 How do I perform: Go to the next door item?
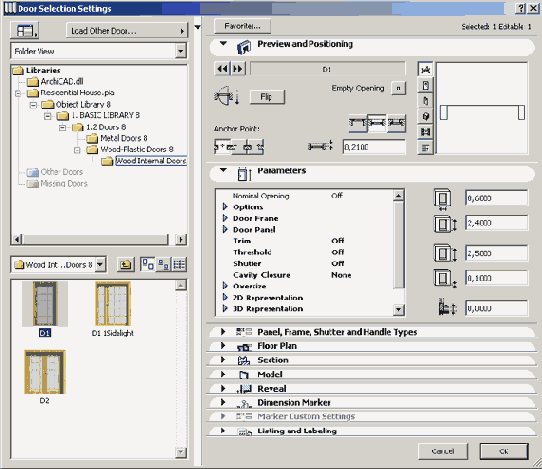point(238,68)
